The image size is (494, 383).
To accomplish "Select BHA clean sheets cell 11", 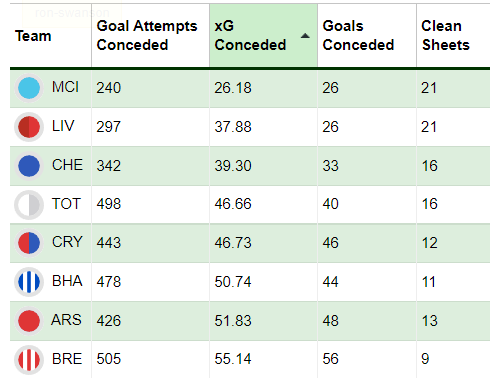I will point(429,282).
